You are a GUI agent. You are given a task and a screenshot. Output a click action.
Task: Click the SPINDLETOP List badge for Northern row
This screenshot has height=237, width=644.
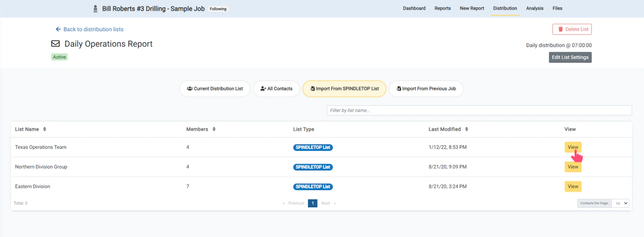pyautogui.click(x=313, y=167)
